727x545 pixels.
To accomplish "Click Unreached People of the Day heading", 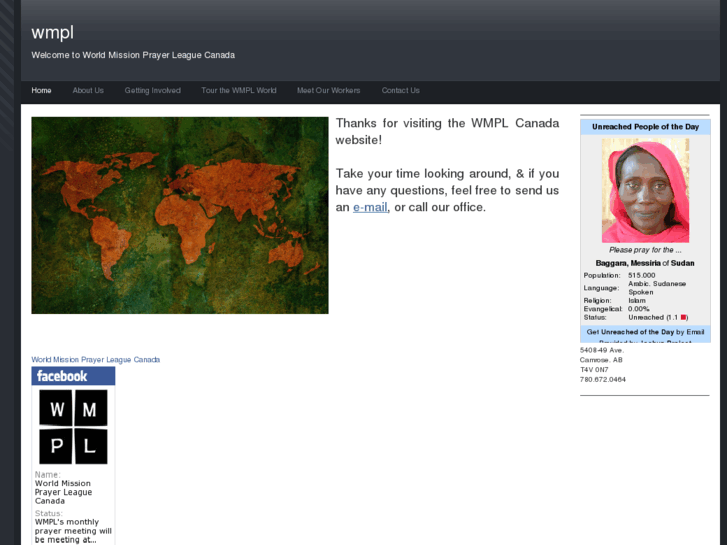I will [x=645, y=127].
